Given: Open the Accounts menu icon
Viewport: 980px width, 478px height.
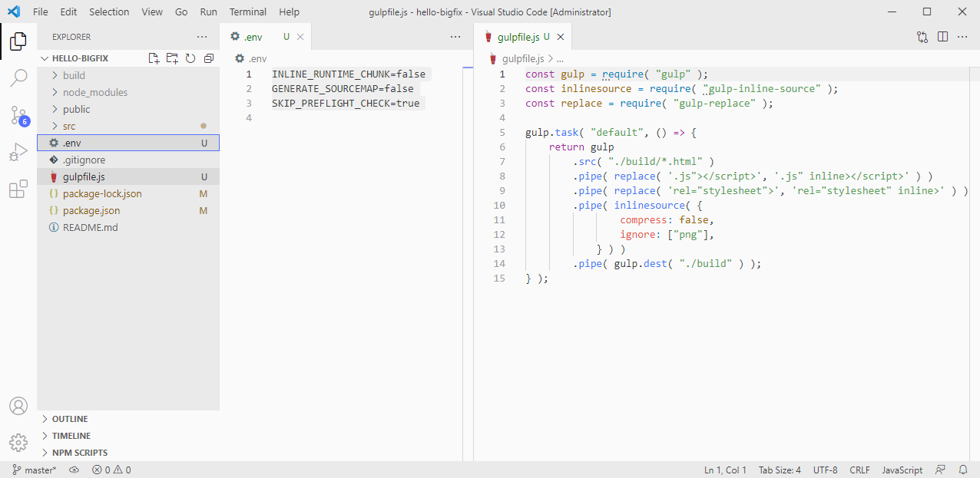Looking at the screenshot, I should click(18, 406).
